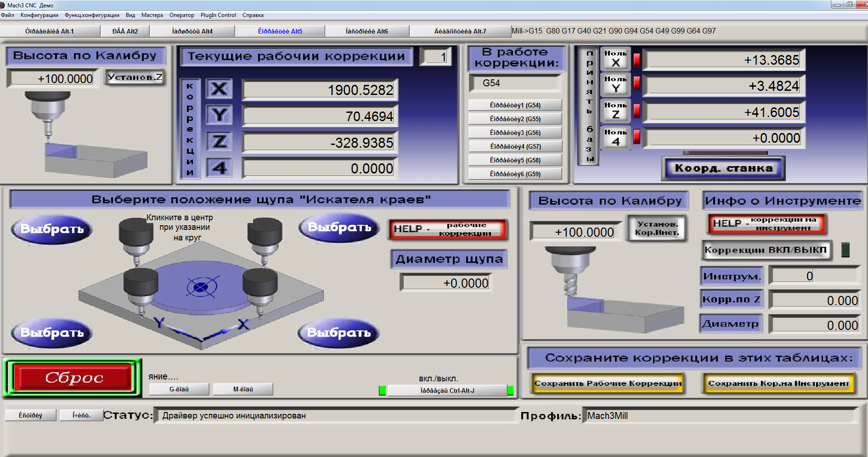868x457 pixels.
Task: Click Сохранить Кор.на Инструмент button
Action: tap(778, 384)
